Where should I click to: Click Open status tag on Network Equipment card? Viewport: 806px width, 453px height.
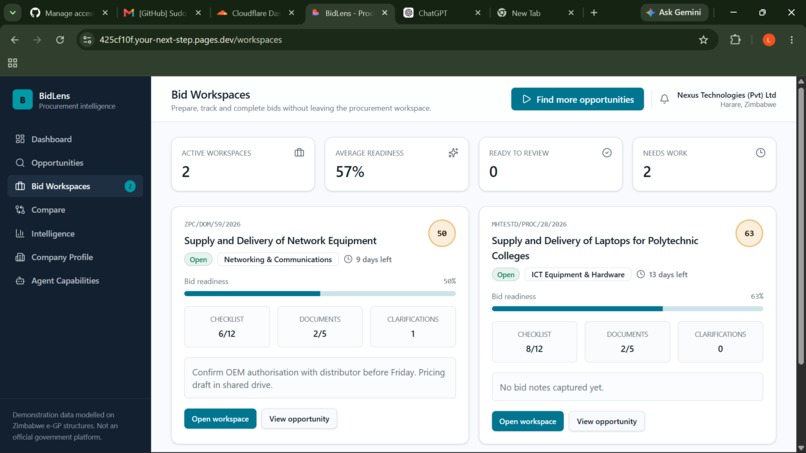(198, 259)
